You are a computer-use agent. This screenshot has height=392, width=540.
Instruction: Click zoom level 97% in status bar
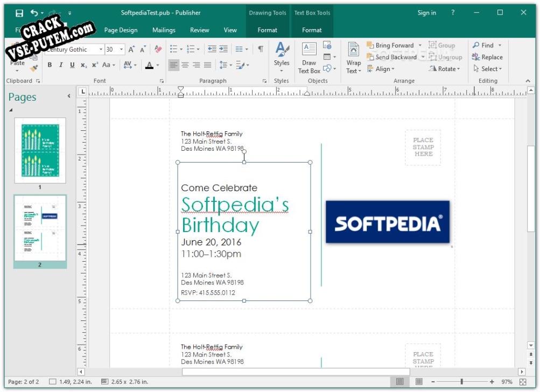tap(507, 382)
